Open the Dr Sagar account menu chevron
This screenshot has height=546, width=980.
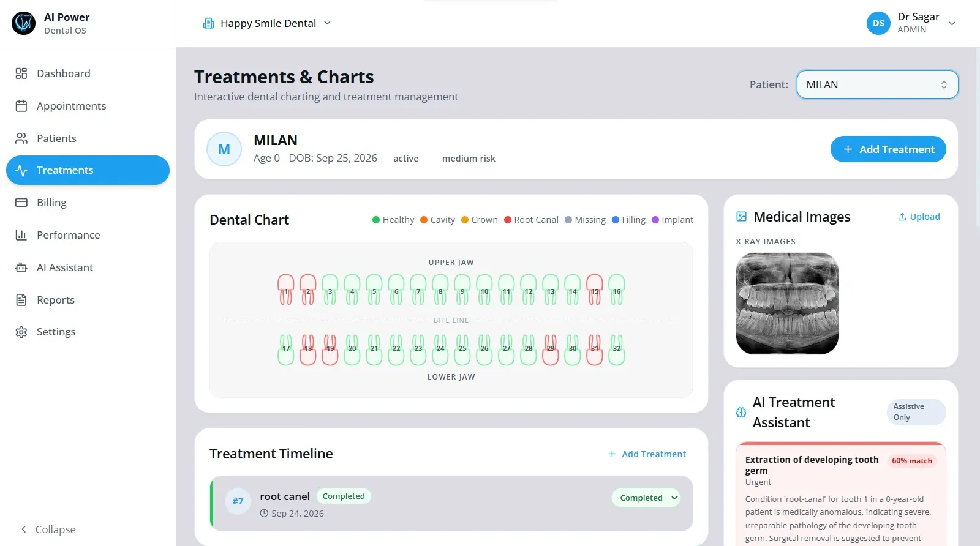pyautogui.click(x=952, y=24)
